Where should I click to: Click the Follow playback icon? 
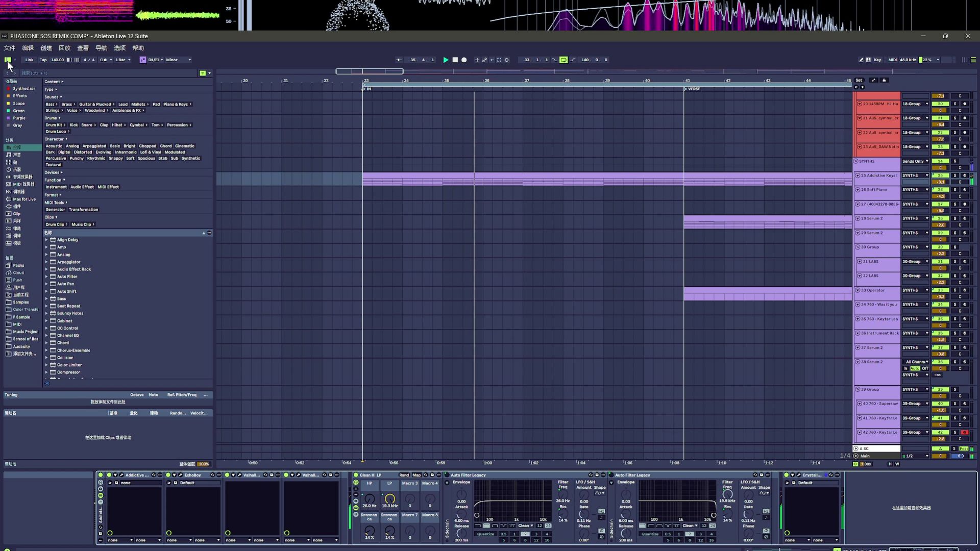click(399, 60)
